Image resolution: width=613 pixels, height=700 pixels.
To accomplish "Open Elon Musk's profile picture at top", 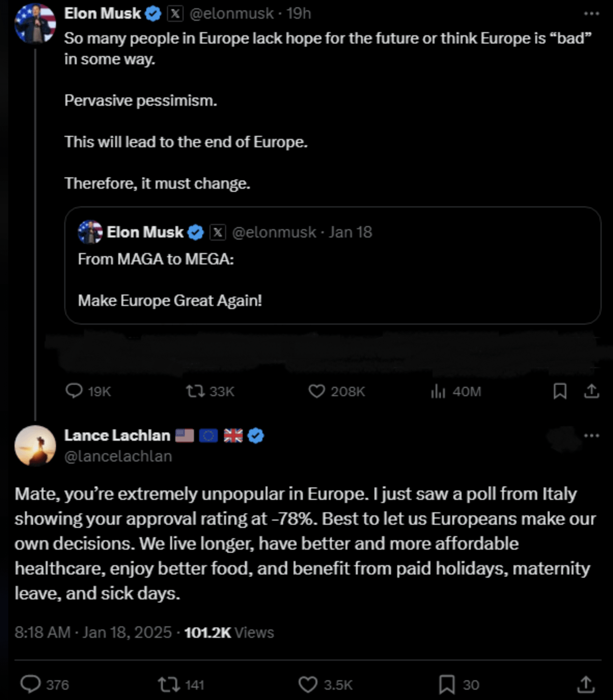I will (35, 23).
